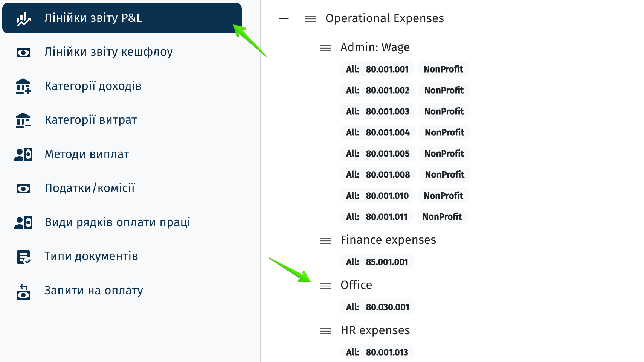Screen dimensions: 644x362
Task: Click NonProfit tag beside 80.001.004
Action: coord(445,132)
